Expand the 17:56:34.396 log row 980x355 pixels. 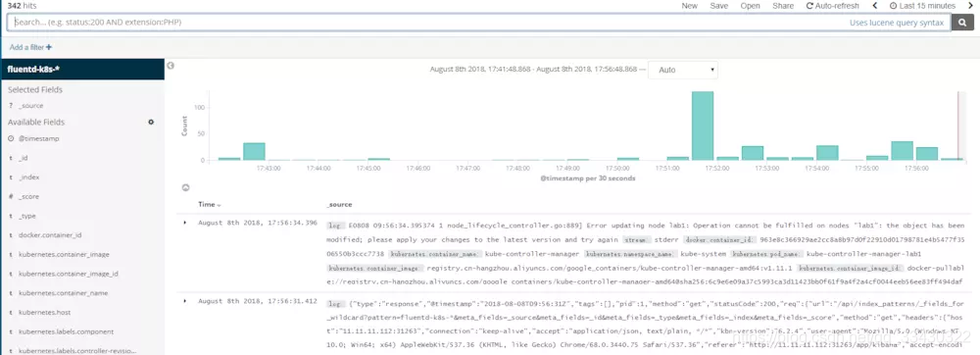coord(184,223)
